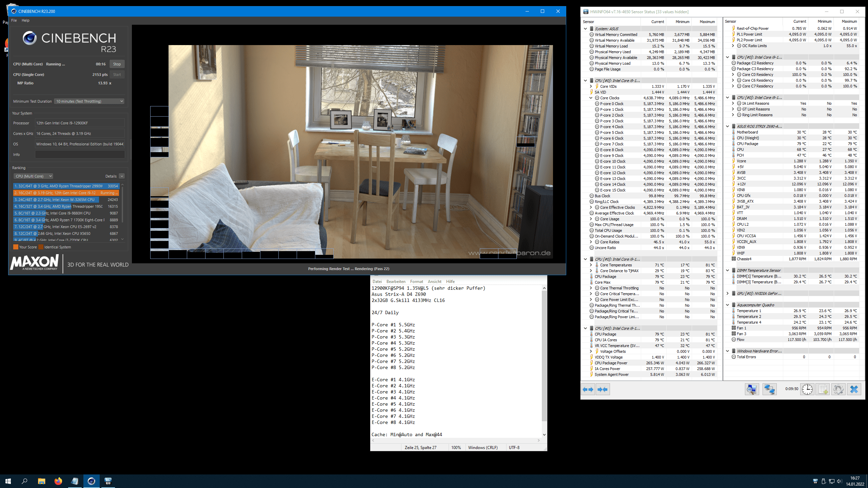Image resolution: width=868 pixels, height=488 pixels.
Task: Select Intel Xeon W-3265M ranking row
Action: coord(66,200)
